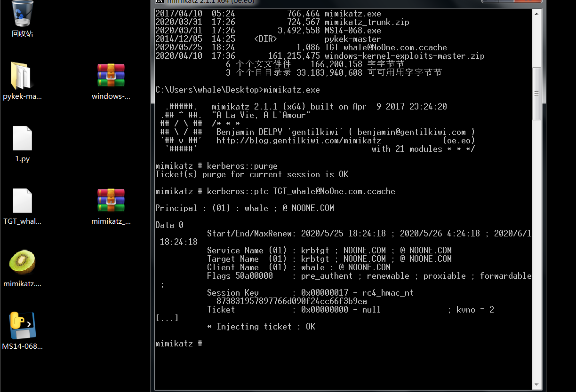Screen dimensions: 576x392
Task: Click the mimikatz.exe line in directory listing
Action: pyautogui.click(x=268, y=14)
